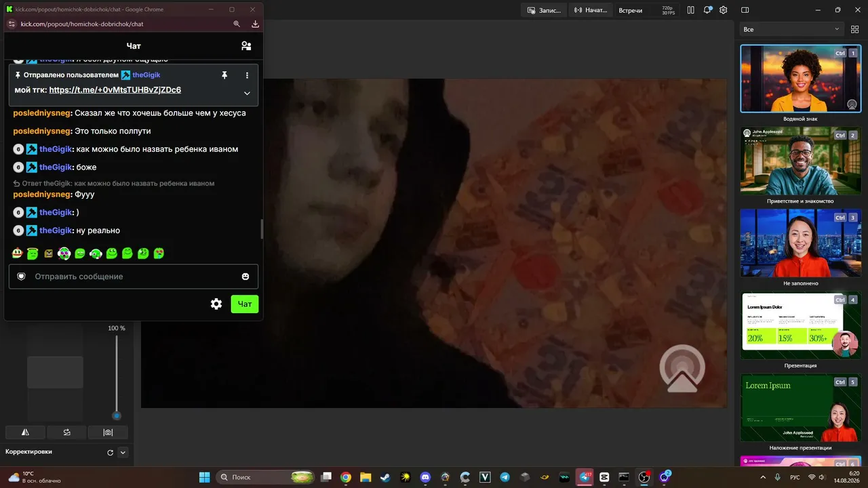Click the shield identity icon in the message field
This screenshot has height=488, width=868.
pyautogui.click(x=21, y=277)
